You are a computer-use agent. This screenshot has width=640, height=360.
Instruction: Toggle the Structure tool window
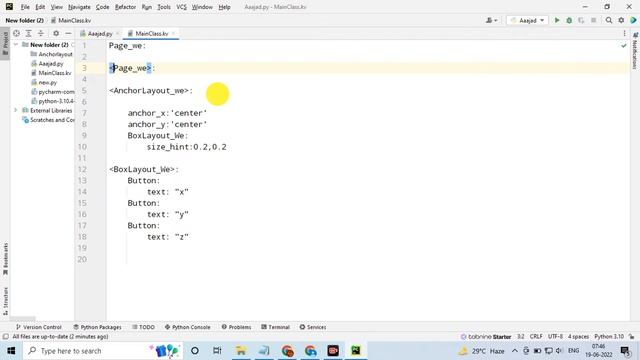pos(5,301)
